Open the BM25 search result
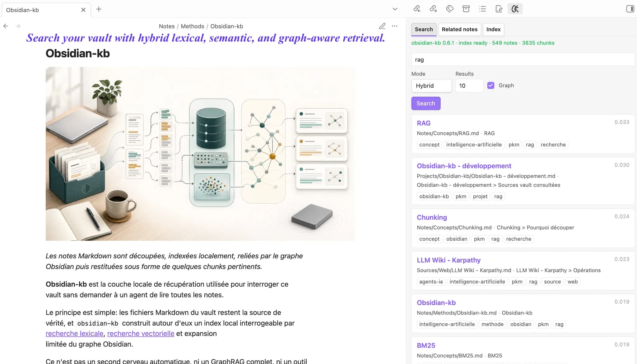Image resolution: width=637 pixels, height=364 pixels. [426, 346]
